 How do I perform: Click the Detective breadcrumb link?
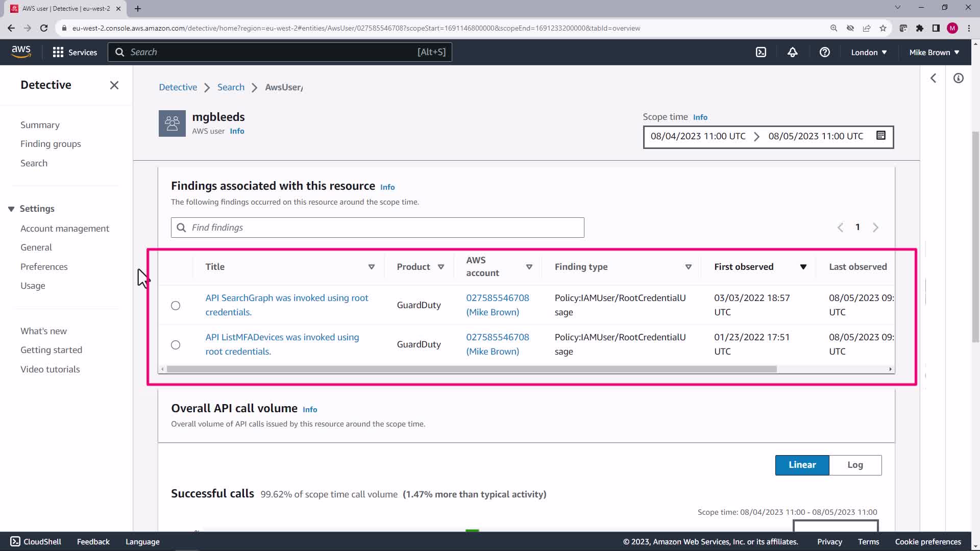click(178, 87)
